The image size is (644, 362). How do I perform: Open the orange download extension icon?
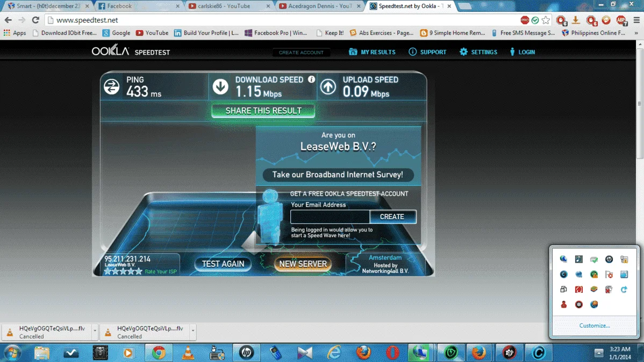pyautogui.click(x=576, y=20)
